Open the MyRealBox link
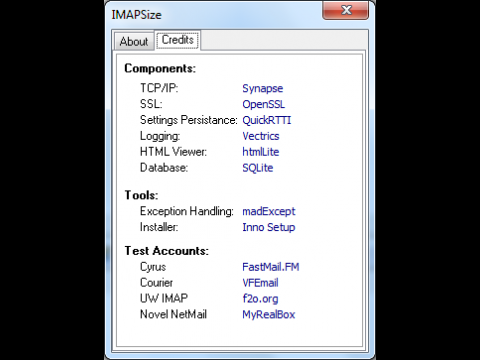Viewport: 480px width, 360px height. pos(269,315)
